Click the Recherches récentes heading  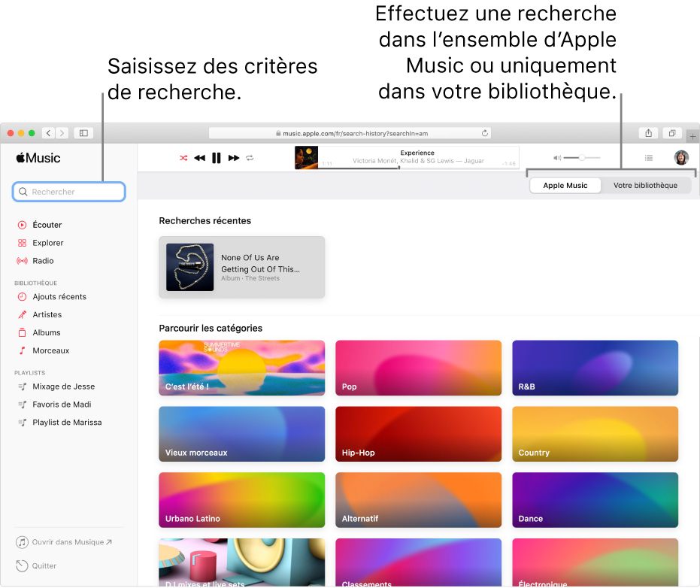[205, 220]
